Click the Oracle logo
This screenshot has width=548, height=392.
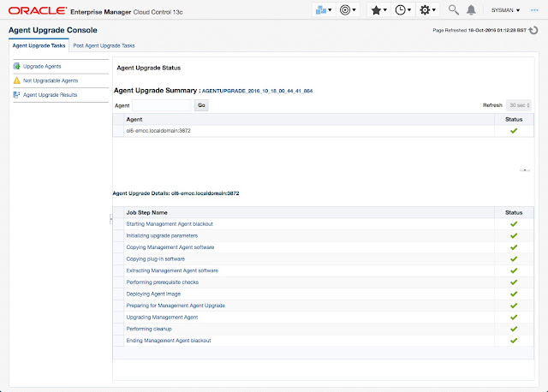[x=38, y=11]
